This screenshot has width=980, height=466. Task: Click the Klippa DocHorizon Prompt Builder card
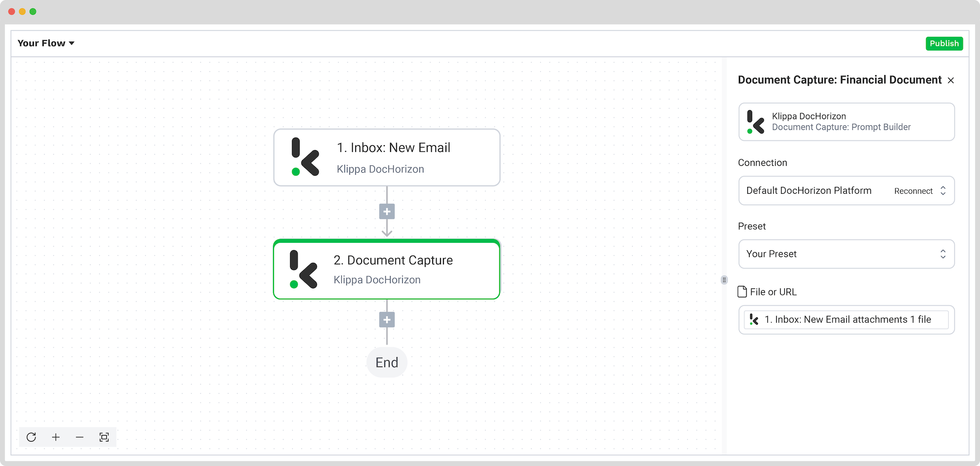[x=847, y=122]
